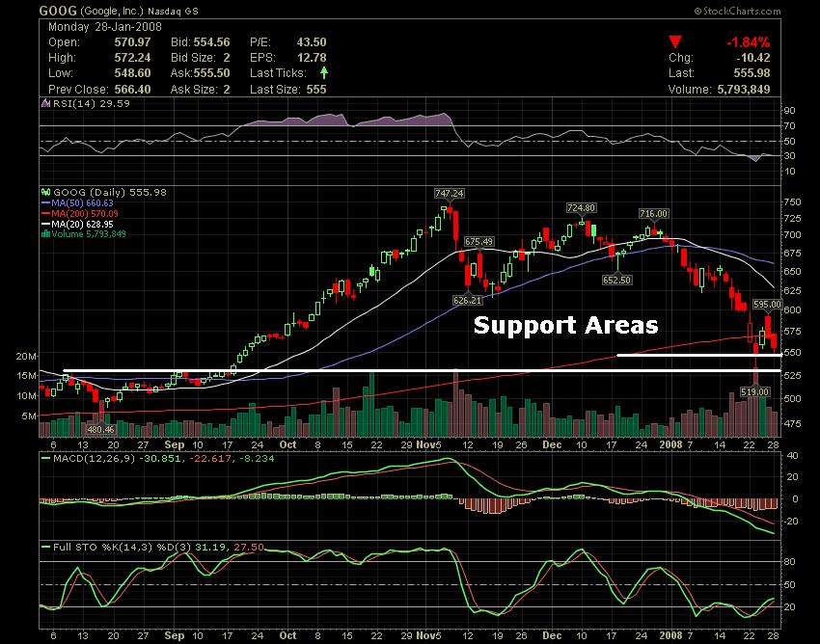
Task: Click the MACD value -30.851
Action: (159, 459)
